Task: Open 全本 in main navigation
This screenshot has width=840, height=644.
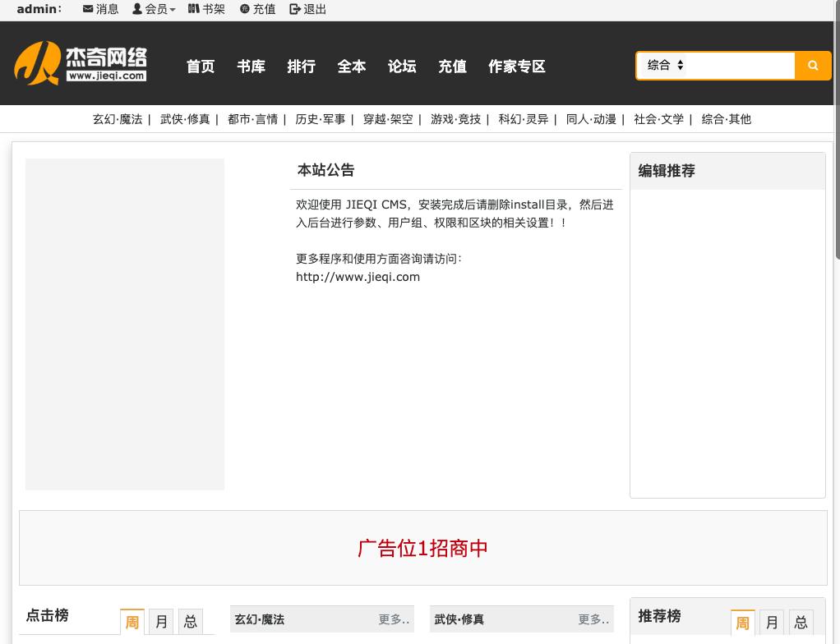Action: (x=352, y=67)
